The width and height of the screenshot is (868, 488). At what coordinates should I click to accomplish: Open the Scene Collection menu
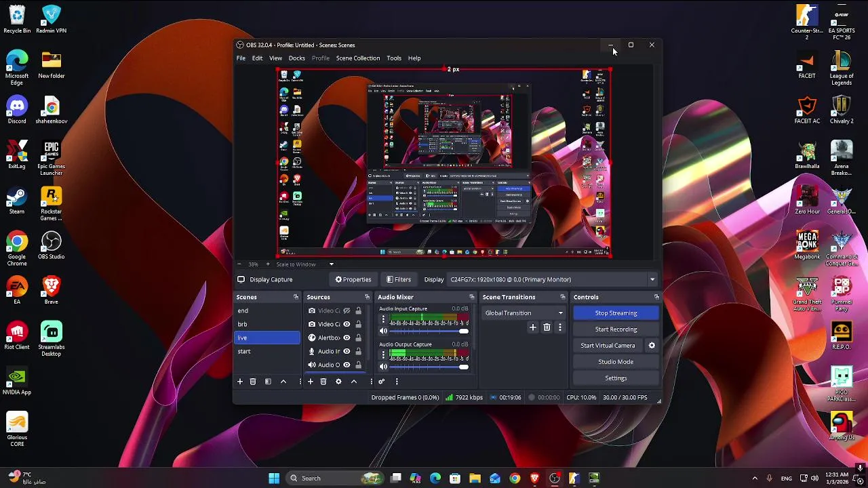pos(358,58)
